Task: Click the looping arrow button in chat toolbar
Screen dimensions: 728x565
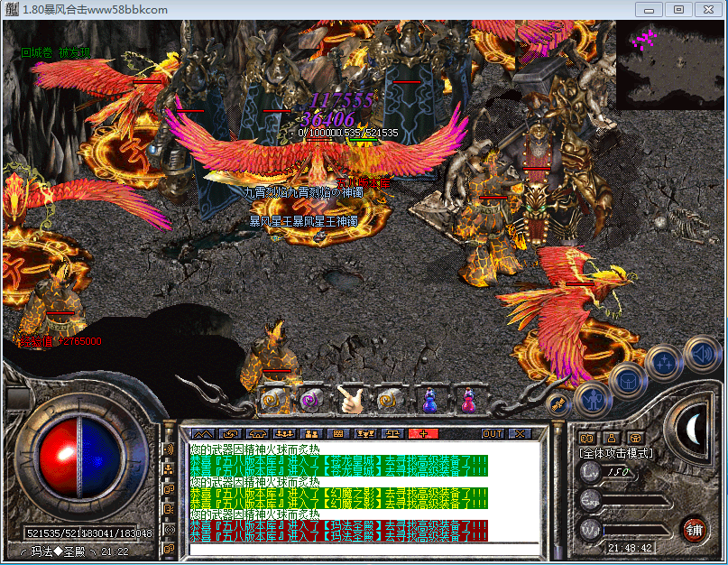Action: point(230,434)
